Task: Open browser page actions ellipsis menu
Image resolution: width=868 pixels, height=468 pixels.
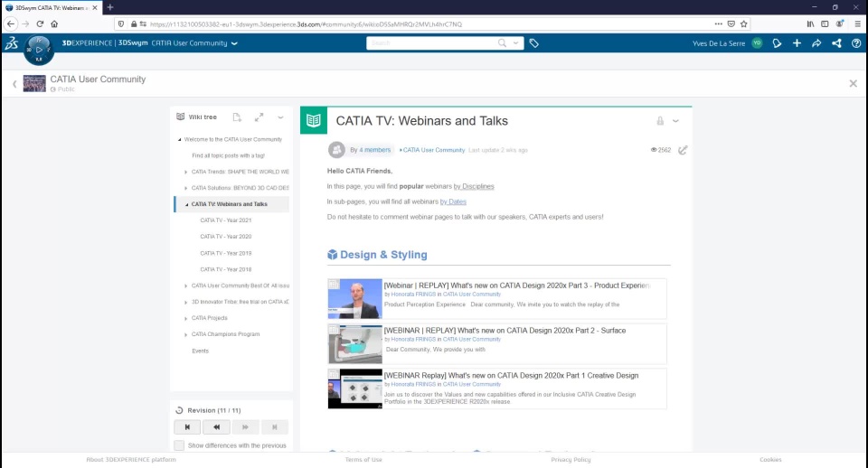Action: pos(718,23)
